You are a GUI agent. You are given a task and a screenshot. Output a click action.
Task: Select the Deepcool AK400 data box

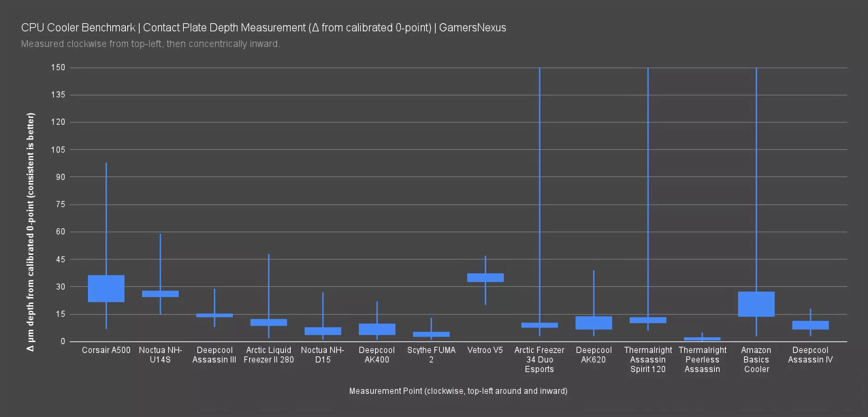(x=377, y=329)
